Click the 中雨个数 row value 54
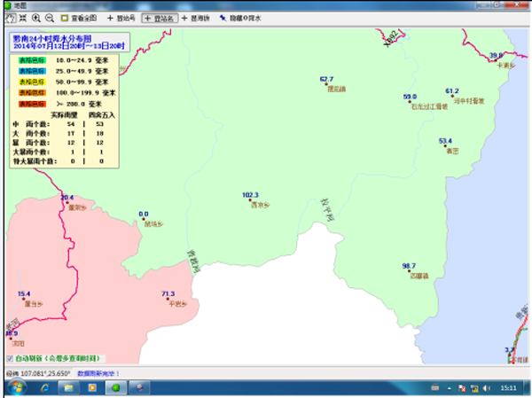Screen dimensions: 532x398 pos(71,124)
